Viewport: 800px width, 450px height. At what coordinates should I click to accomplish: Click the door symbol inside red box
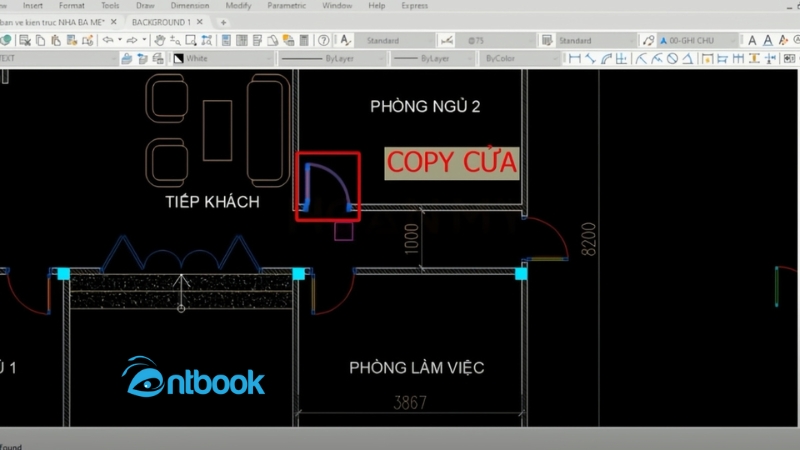327,187
